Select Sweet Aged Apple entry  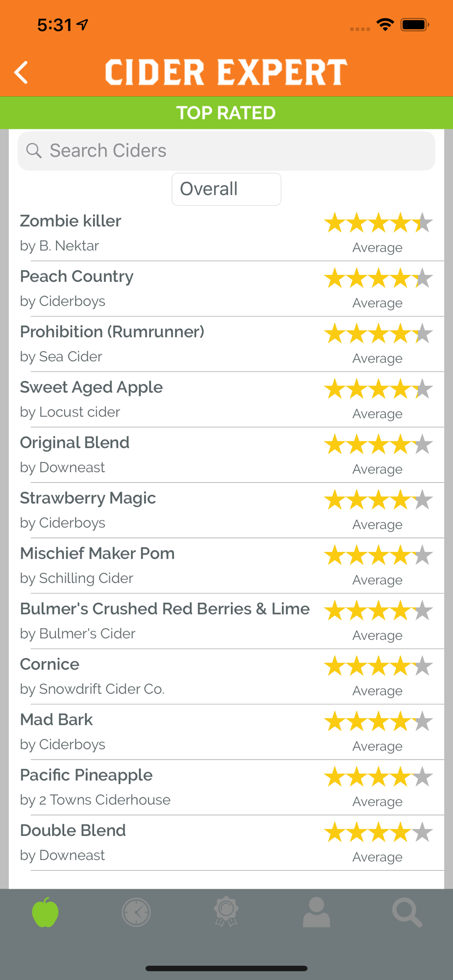pos(226,399)
